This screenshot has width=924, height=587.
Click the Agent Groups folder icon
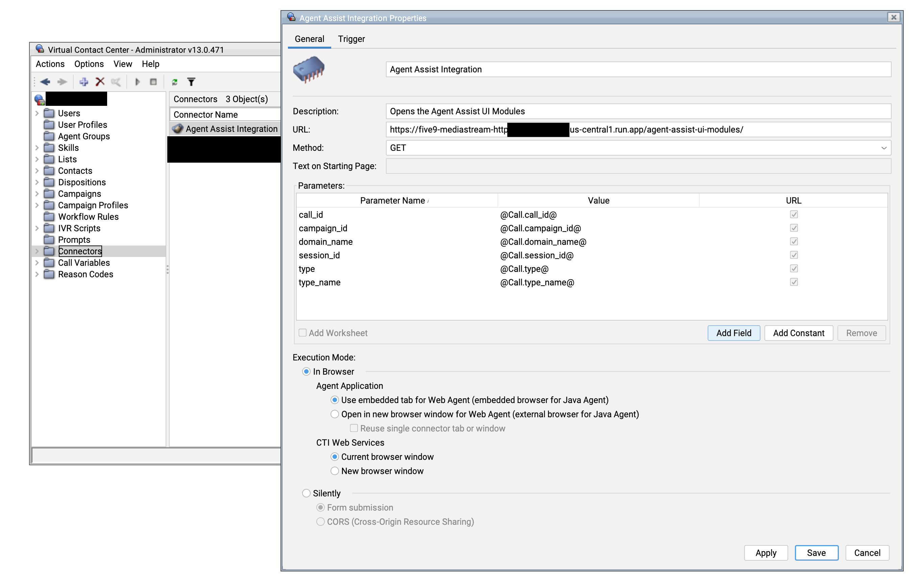(x=49, y=136)
